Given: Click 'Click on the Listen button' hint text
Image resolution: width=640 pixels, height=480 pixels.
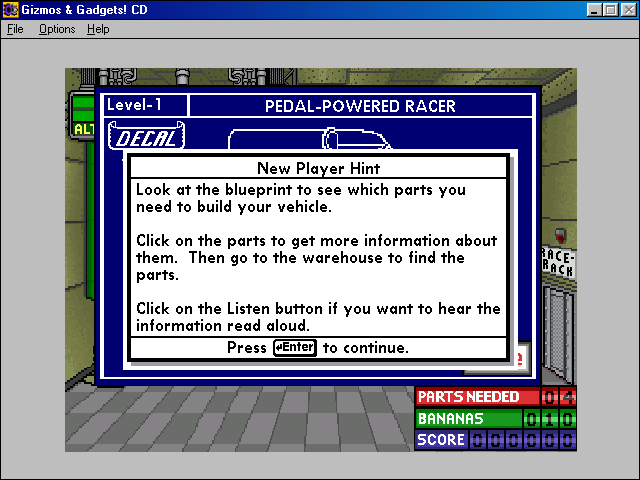Looking at the screenshot, I should [x=318, y=317].
